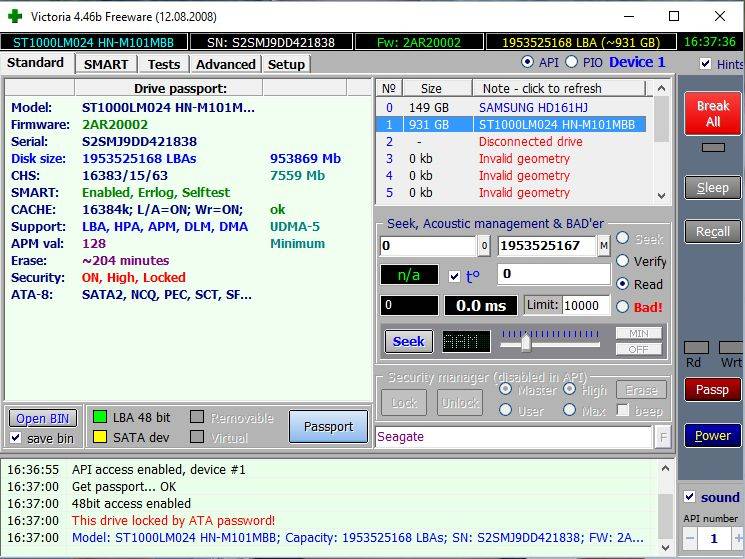Select drive 1 ST1000LM024 HN-M101MBB row
Screen dimensions: 745x559
coord(511,124)
